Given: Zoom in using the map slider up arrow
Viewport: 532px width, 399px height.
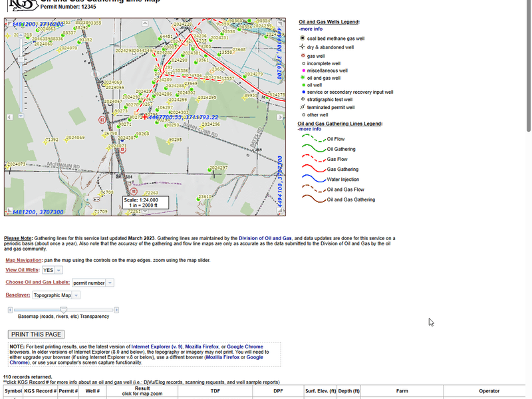Looking at the screenshot, I should (21, 35).
